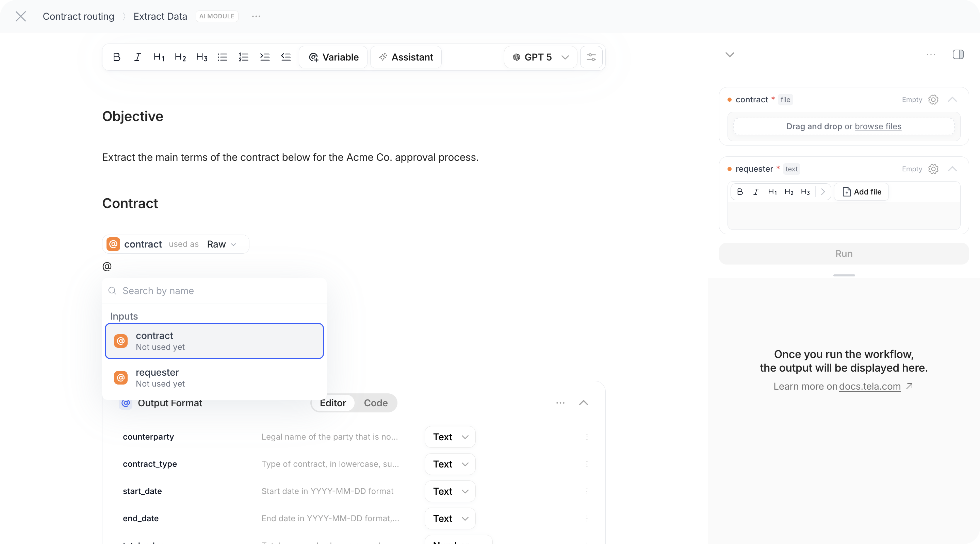
Task: Click the Run button
Action: pyautogui.click(x=844, y=254)
